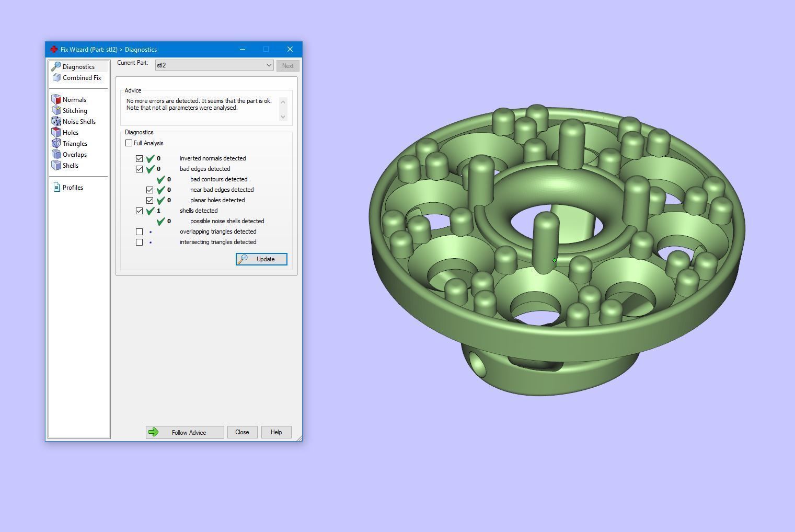
Task: Uncheck near bad edges detected checkbox
Action: tap(149, 190)
